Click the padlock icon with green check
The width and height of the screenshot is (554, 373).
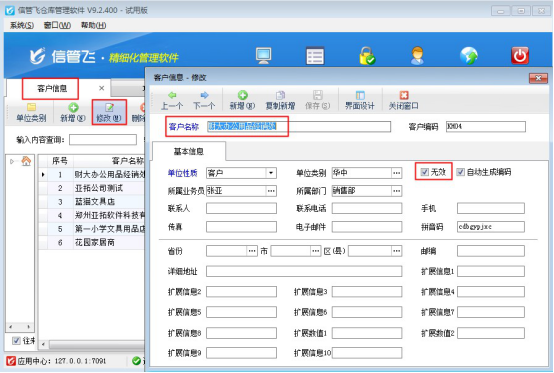pos(367,56)
